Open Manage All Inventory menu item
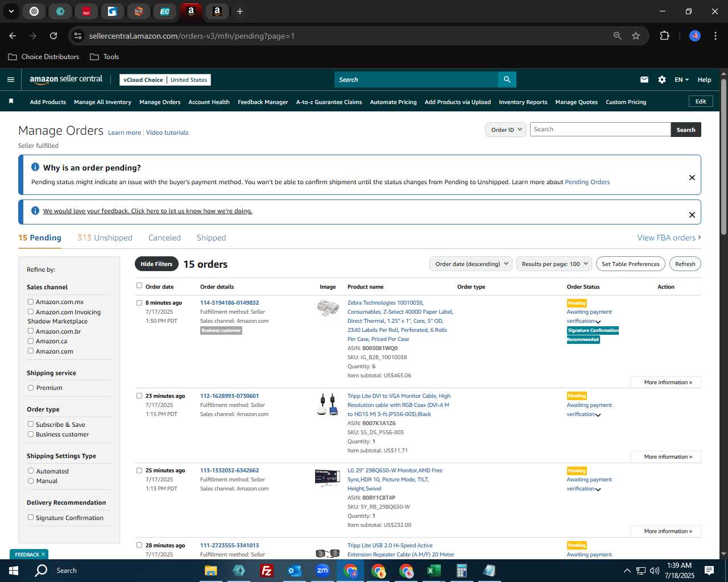 point(102,102)
